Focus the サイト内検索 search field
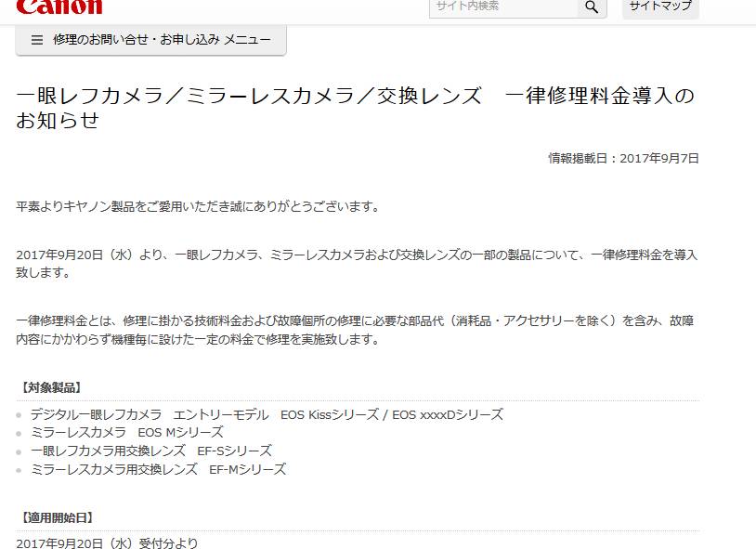The image size is (756, 549). coord(503,7)
